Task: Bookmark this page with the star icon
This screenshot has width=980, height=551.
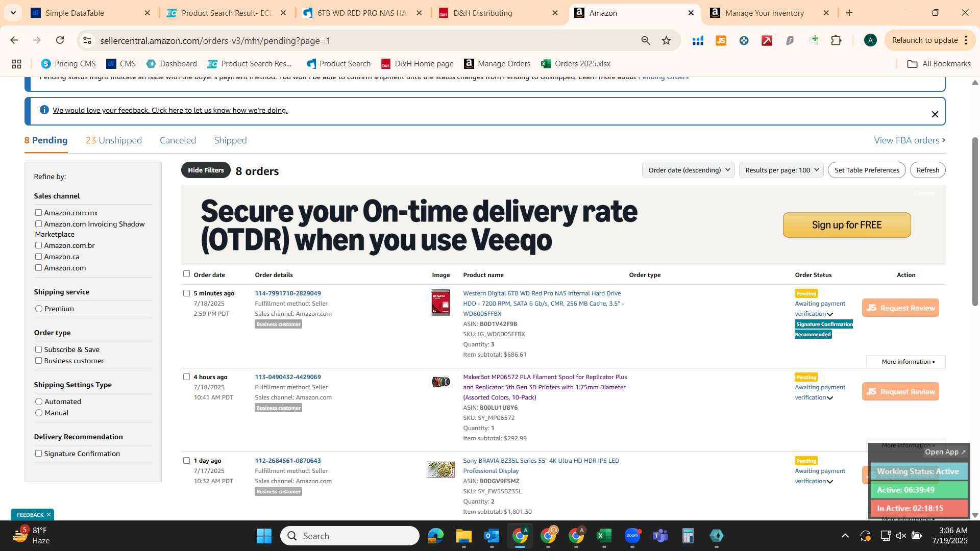Action: tap(666, 40)
